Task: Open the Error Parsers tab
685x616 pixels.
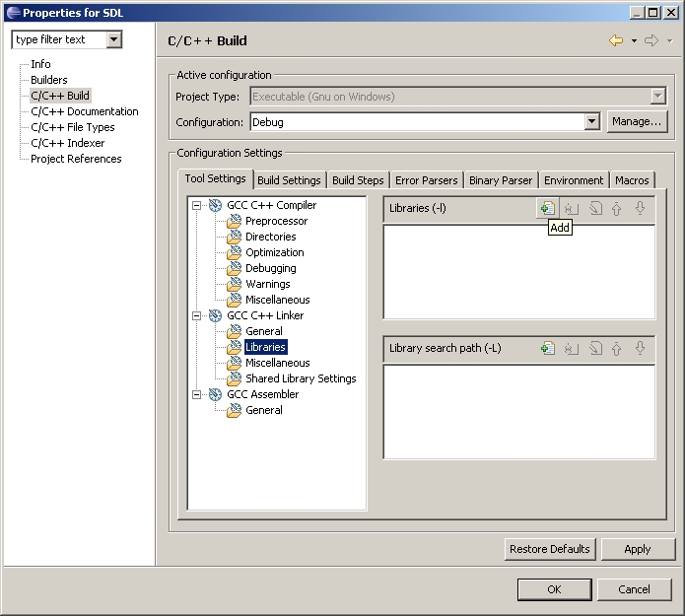Action: (427, 180)
